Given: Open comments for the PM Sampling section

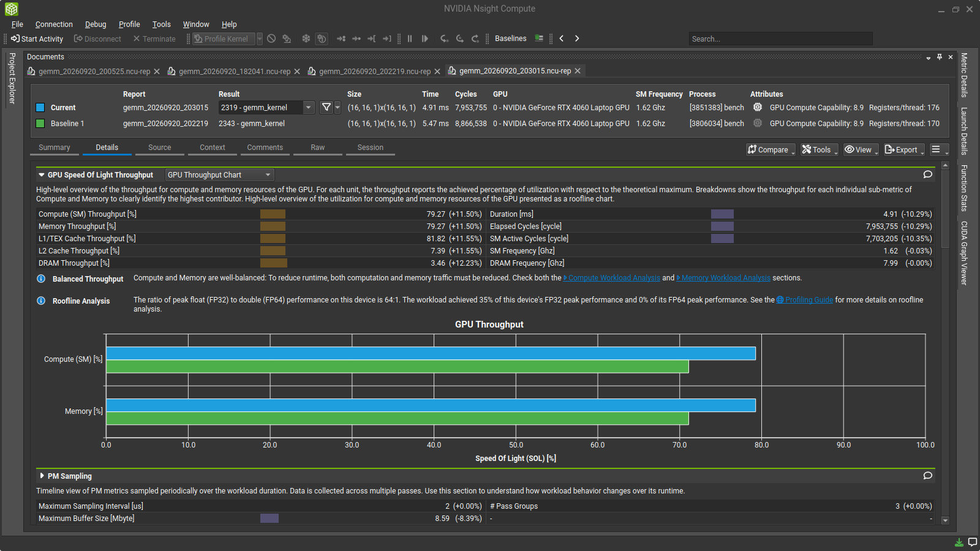Looking at the screenshot, I should 928,476.
